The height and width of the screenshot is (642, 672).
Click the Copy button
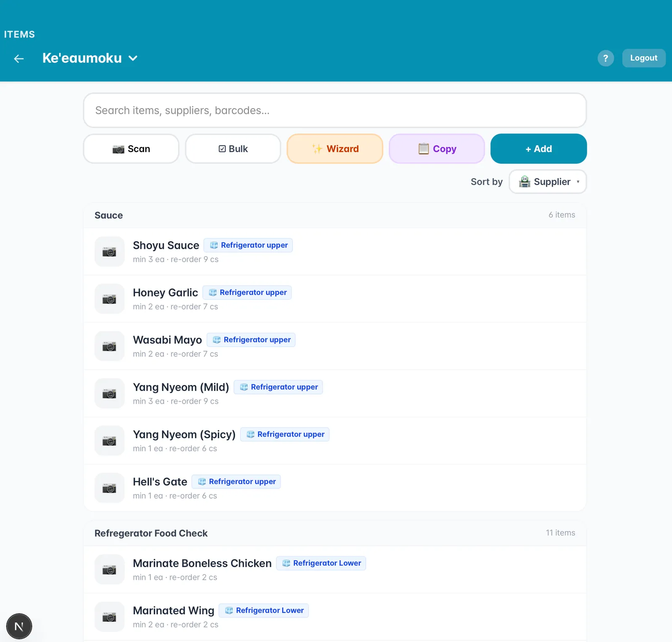[437, 149]
